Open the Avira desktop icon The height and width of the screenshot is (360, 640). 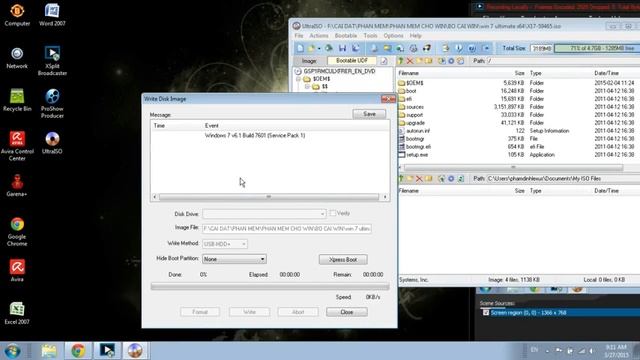pos(17,271)
